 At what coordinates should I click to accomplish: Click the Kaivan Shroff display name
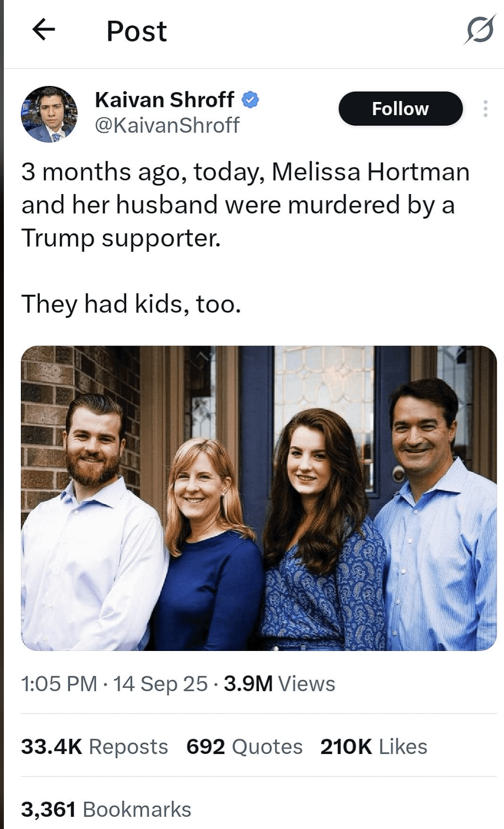pos(164,100)
